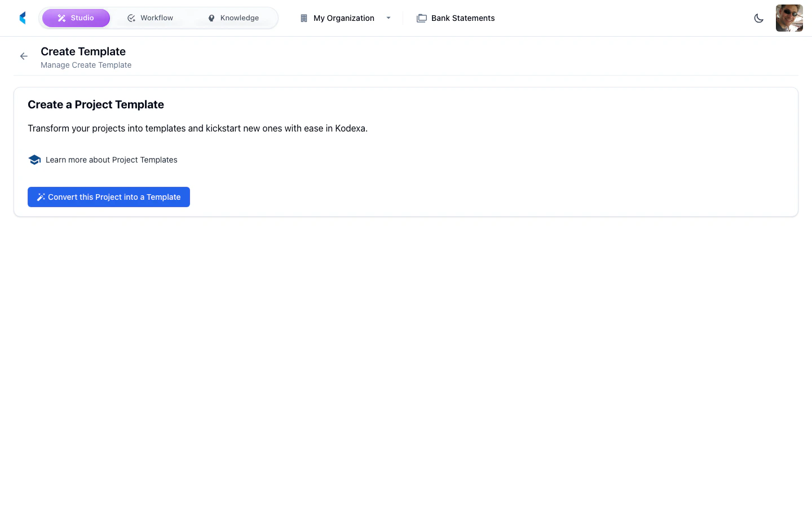Click the organization grid icon

[x=303, y=17]
